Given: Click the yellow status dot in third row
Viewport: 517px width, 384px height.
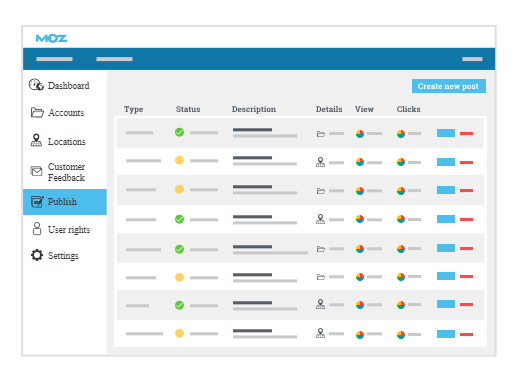Looking at the screenshot, I should [x=179, y=189].
